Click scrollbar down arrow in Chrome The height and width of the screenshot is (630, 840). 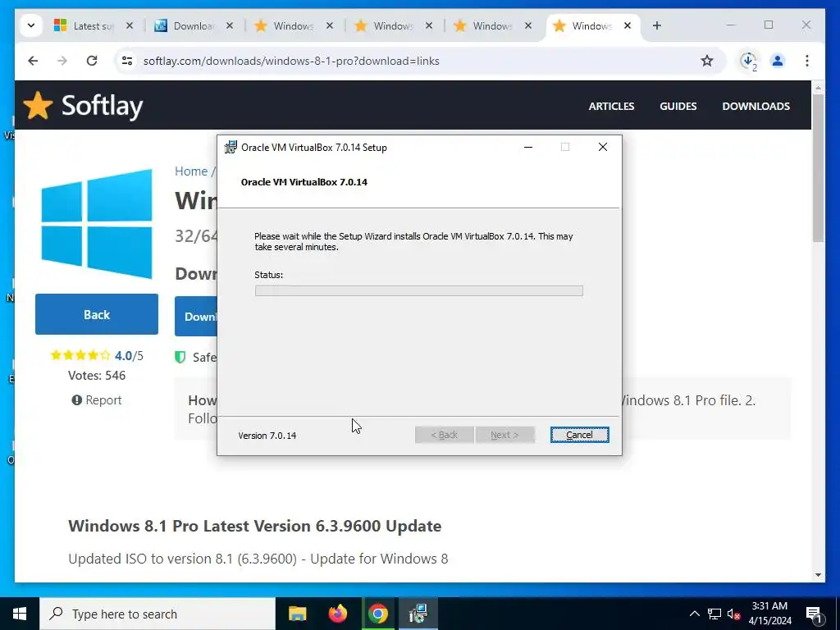pyautogui.click(x=818, y=575)
